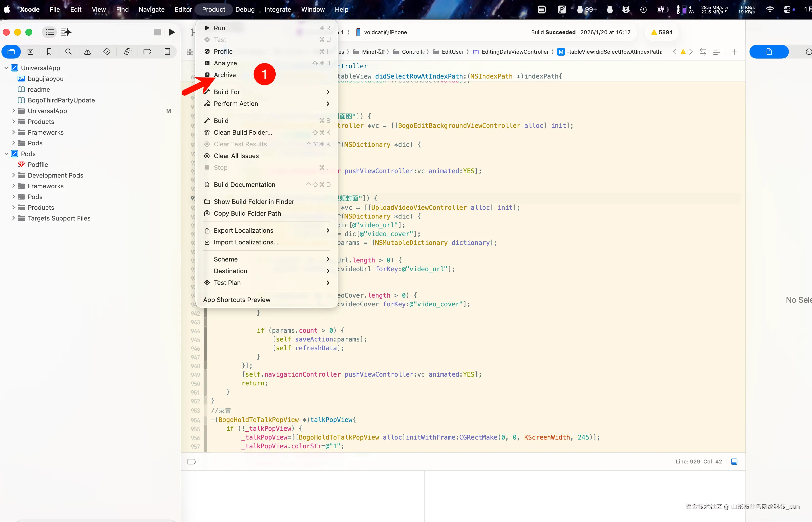
Task: Show the File inspector tab
Action: pos(769,51)
